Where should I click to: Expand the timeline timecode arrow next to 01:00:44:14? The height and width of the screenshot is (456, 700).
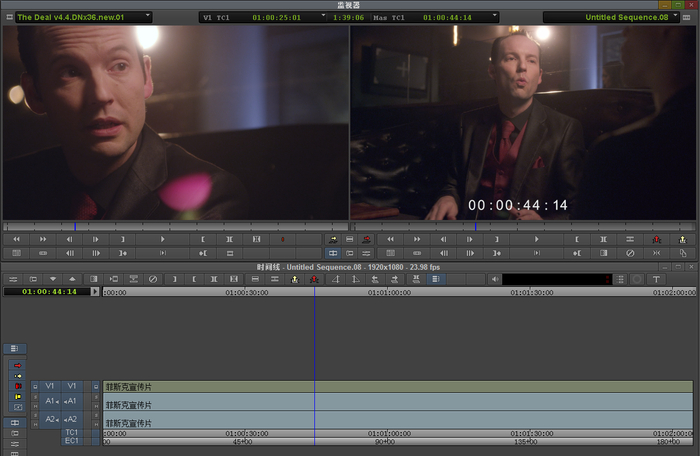click(x=95, y=292)
